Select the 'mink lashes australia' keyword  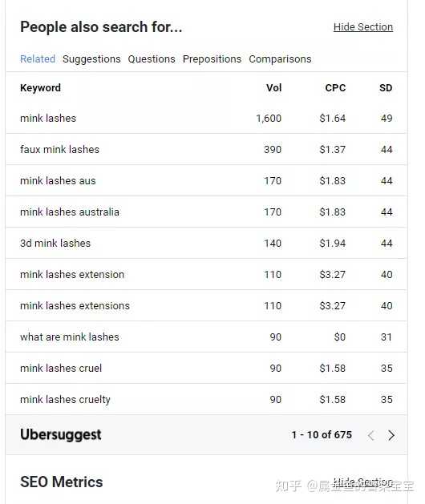[x=70, y=212]
